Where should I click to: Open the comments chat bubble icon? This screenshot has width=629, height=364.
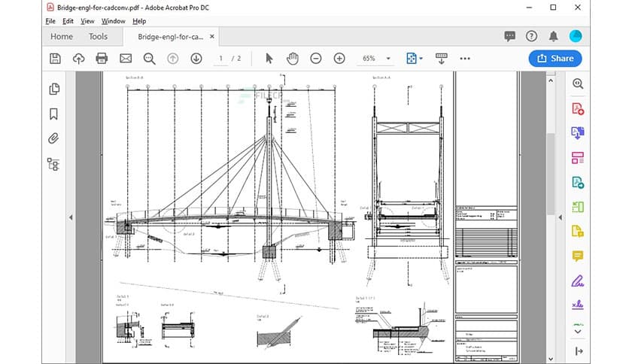pyautogui.click(x=509, y=37)
